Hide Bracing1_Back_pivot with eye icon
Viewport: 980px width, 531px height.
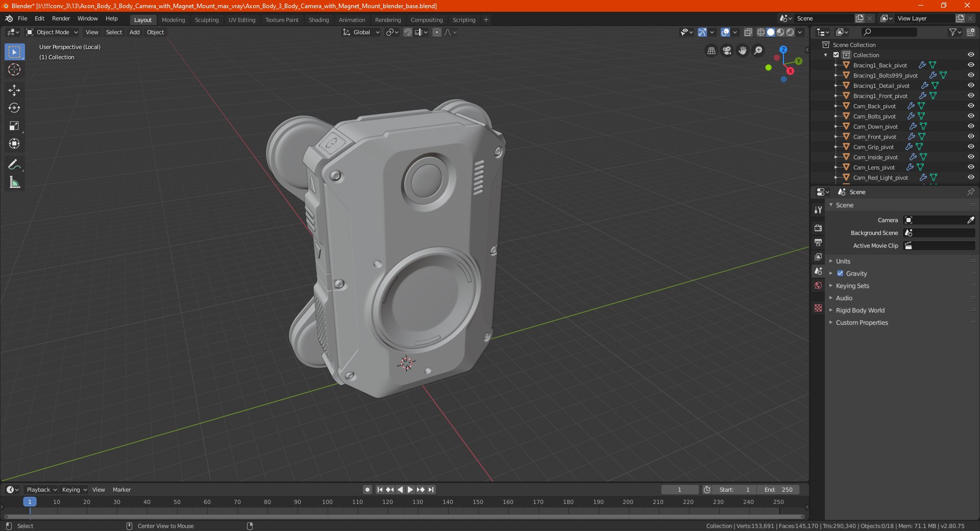pyautogui.click(x=971, y=65)
